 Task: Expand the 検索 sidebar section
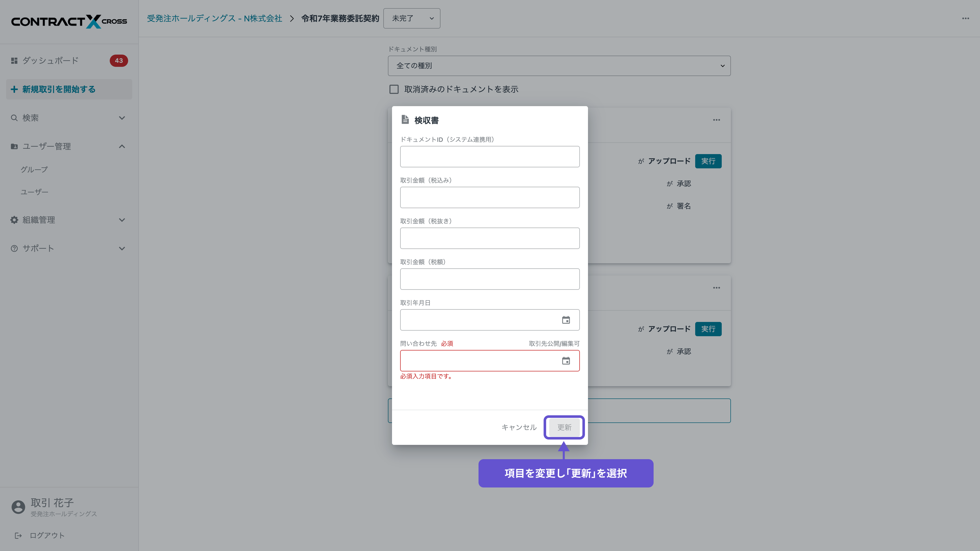point(122,118)
